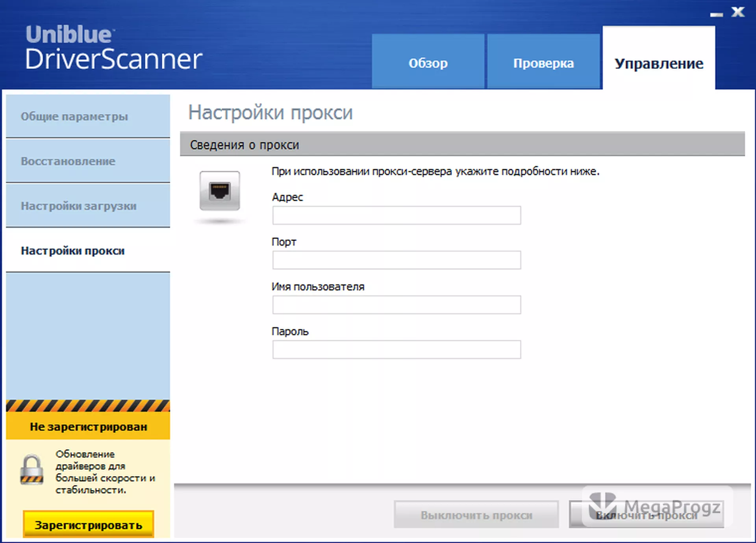Viewport: 756px width, 543px height.
Task: Go to Восстановление settings
Action: pyautogui.click(x=88, y=161)
